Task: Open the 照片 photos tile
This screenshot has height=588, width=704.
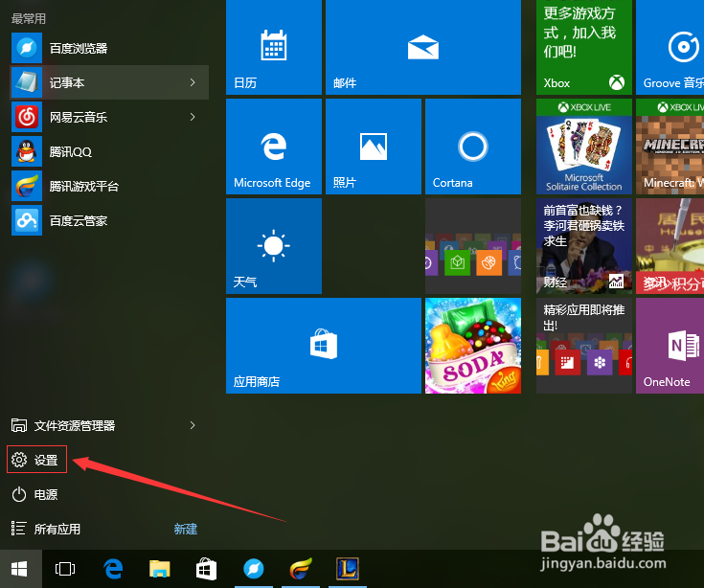Action: tap(374, 147)
